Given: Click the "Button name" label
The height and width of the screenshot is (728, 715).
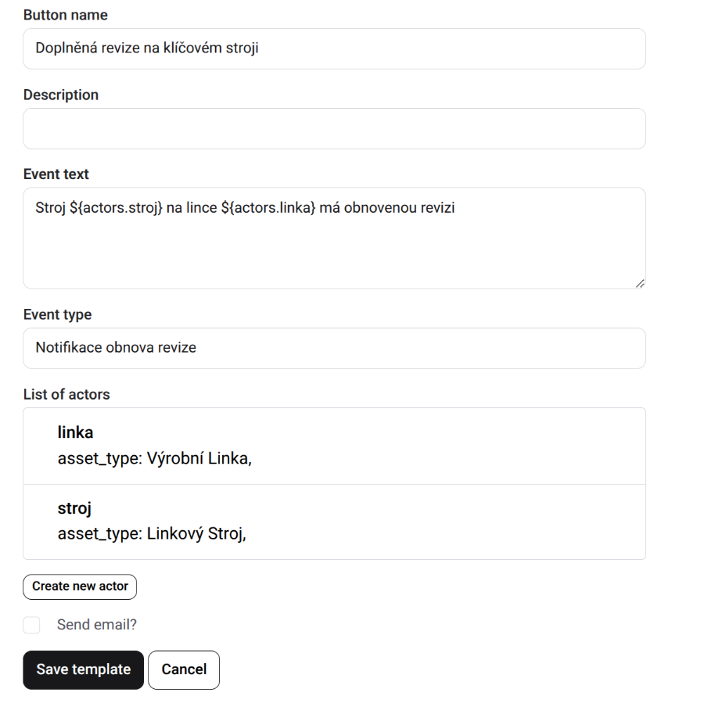Looking at the screenshot, I should point(66,15).
